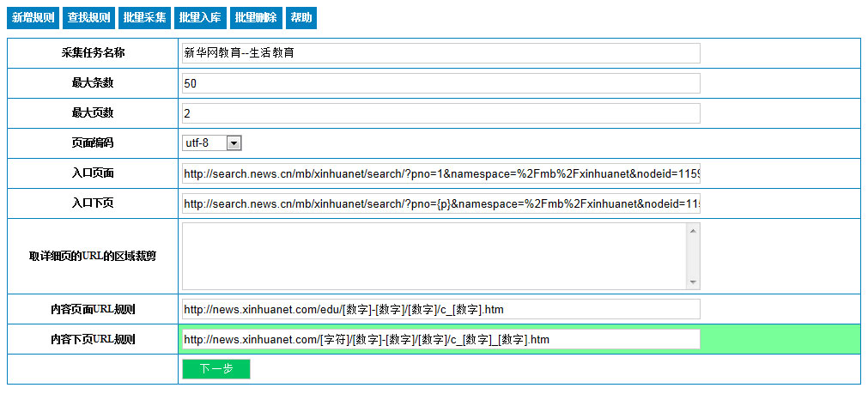Click the 内容页面URL规则 input field
The height and width of the screenshot is (394, 868).
click(440, 309)
